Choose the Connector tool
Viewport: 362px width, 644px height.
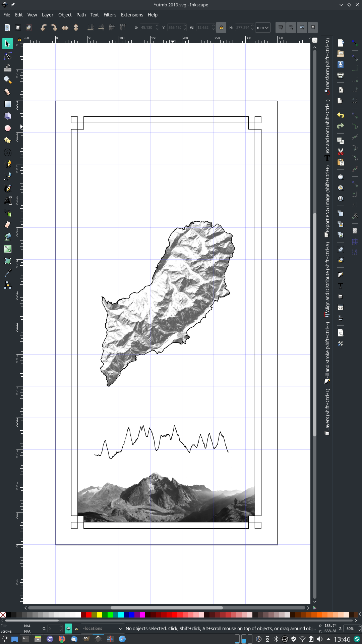point(7,285)
